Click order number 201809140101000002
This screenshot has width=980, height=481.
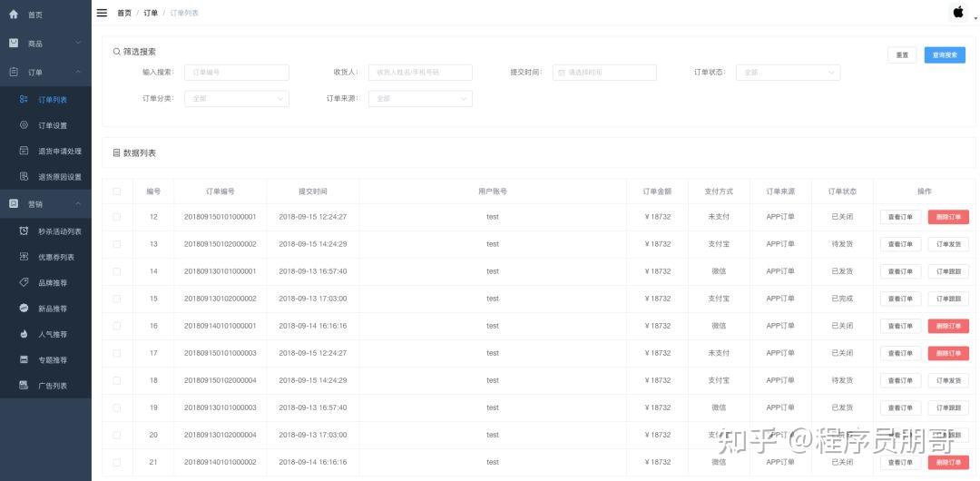tap(220, 462)
